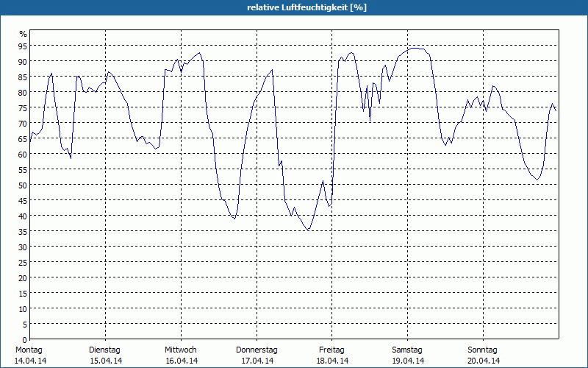Click the y-axis value 15

pyautogui.click(x=23, y=294)
